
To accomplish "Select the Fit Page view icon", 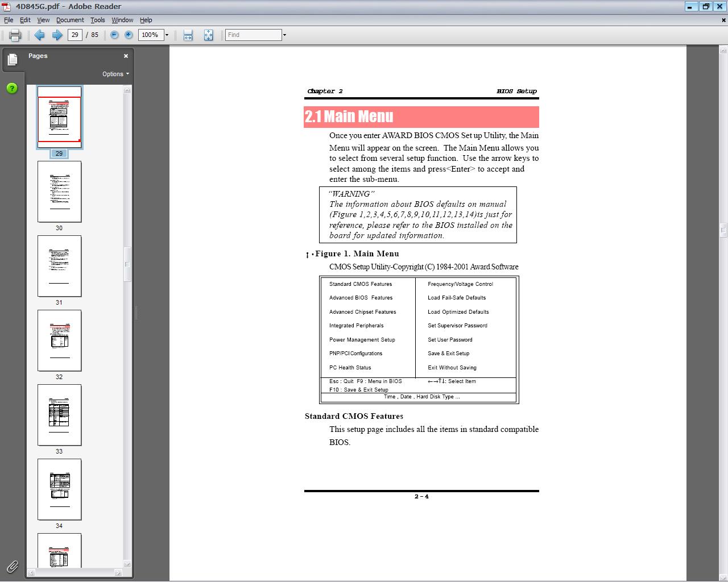I will tap(208, 35).
